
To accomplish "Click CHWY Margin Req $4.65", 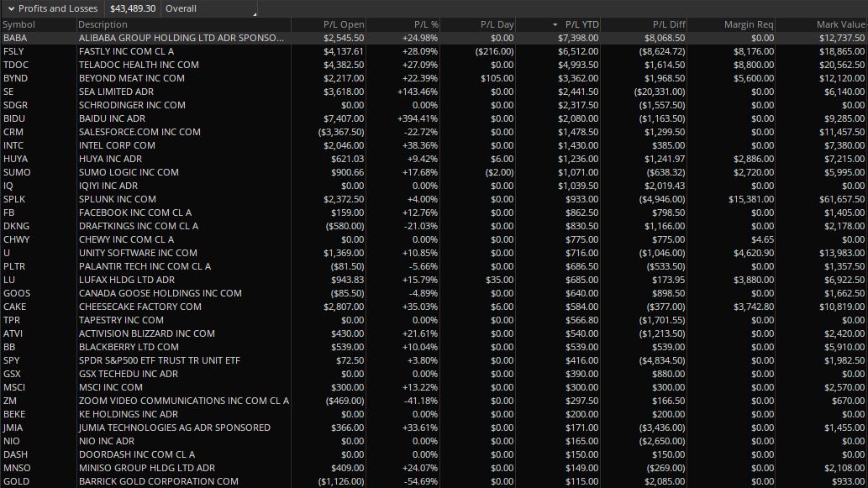I will click(x=763, y=239).
